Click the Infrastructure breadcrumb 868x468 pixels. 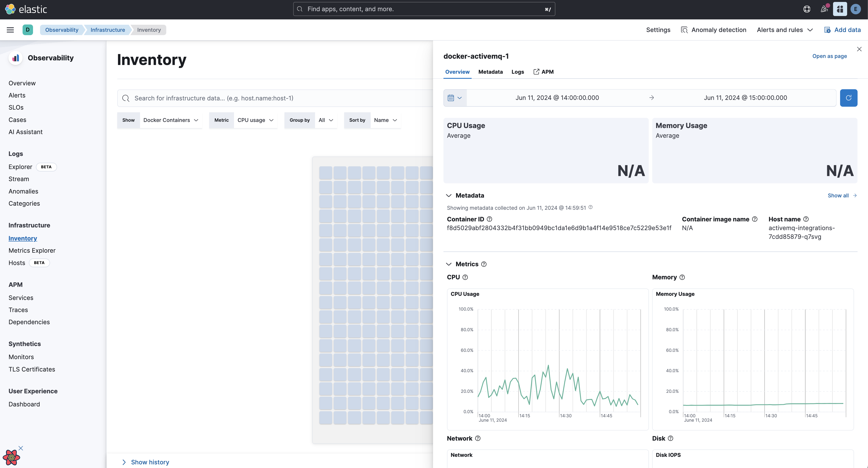(x=108, y=30)
